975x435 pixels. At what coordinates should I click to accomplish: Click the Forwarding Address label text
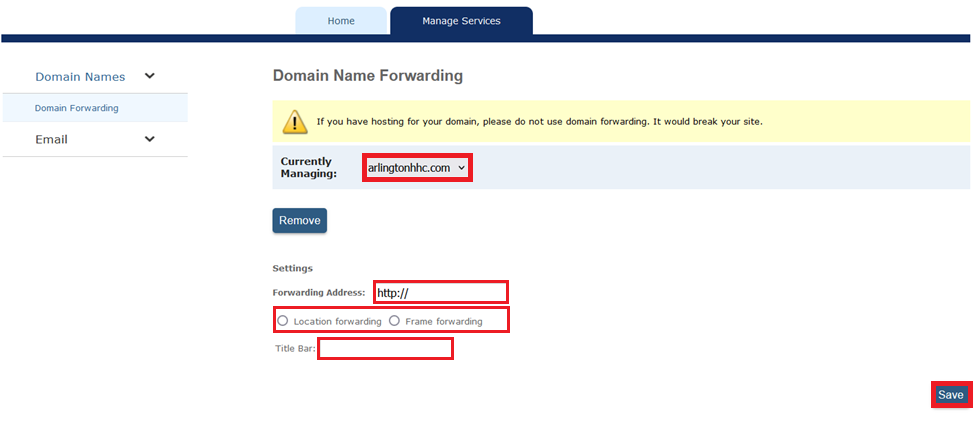[318, 293]
